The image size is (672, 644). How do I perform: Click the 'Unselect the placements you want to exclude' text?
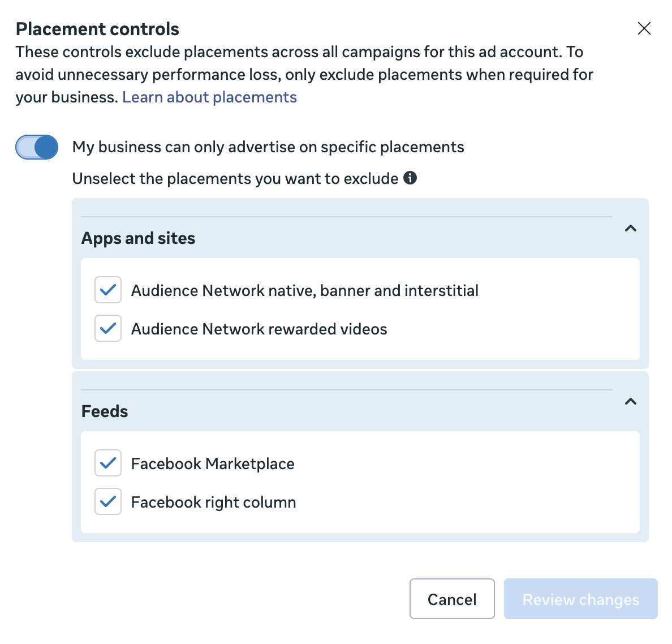coord(235,179)
